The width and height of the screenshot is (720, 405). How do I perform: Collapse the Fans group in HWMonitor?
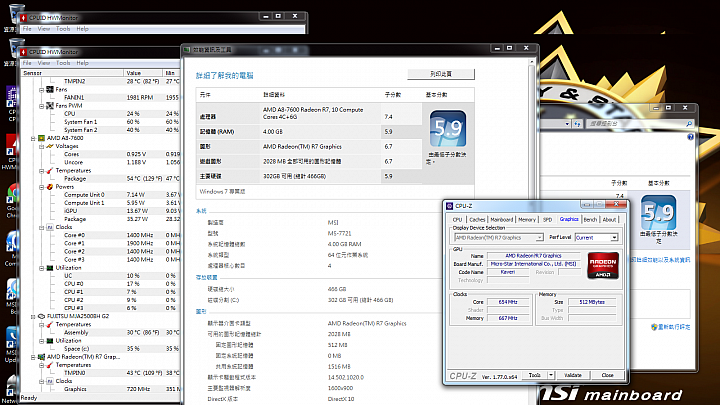41,90
